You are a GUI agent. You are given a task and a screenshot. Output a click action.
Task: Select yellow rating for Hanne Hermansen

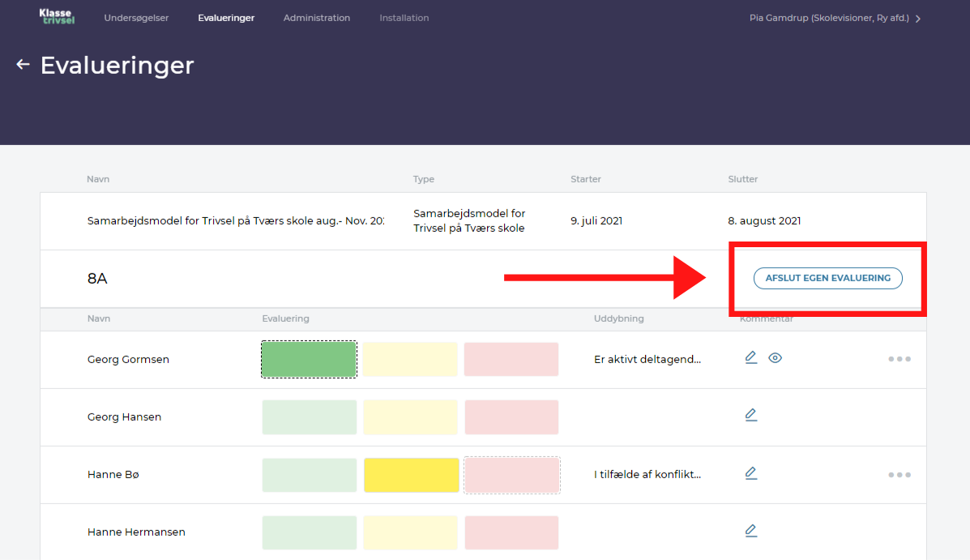(410, 532)
